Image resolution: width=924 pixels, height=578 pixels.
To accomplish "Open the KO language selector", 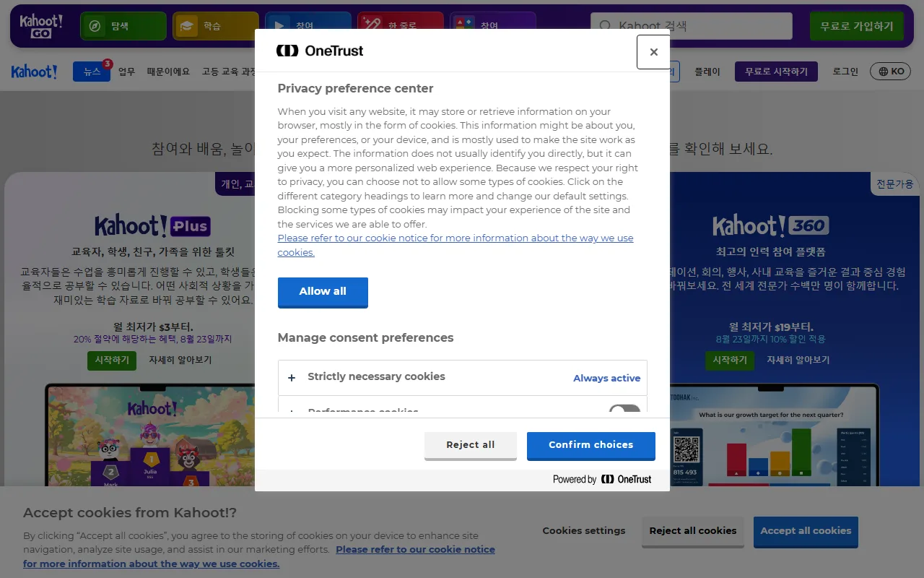I will click(x=891, y=72).
